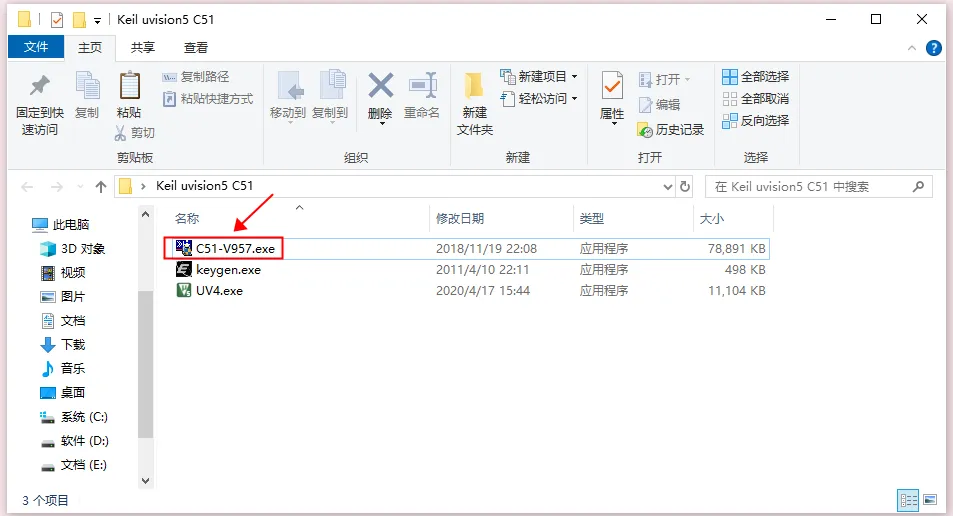Image resolution: width=953 pixels, height=516 pixels.
Task: Sort by Date modified (修改日期)
Action: pos(460,219)
